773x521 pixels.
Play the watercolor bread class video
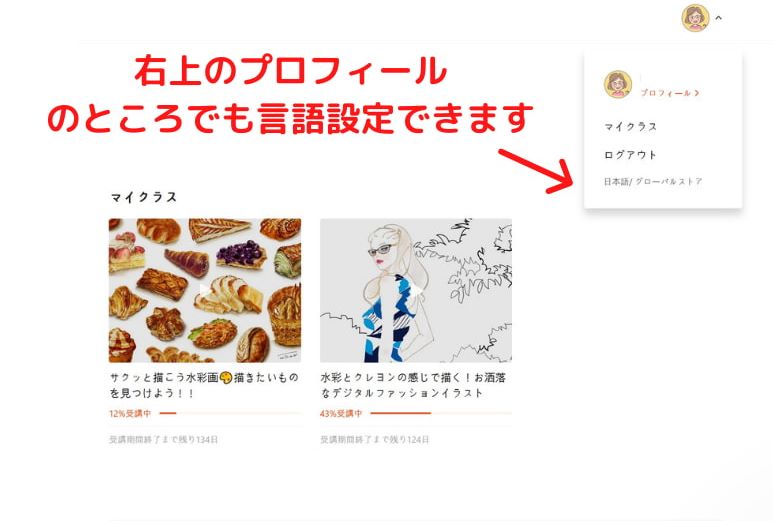pos(205,290)
